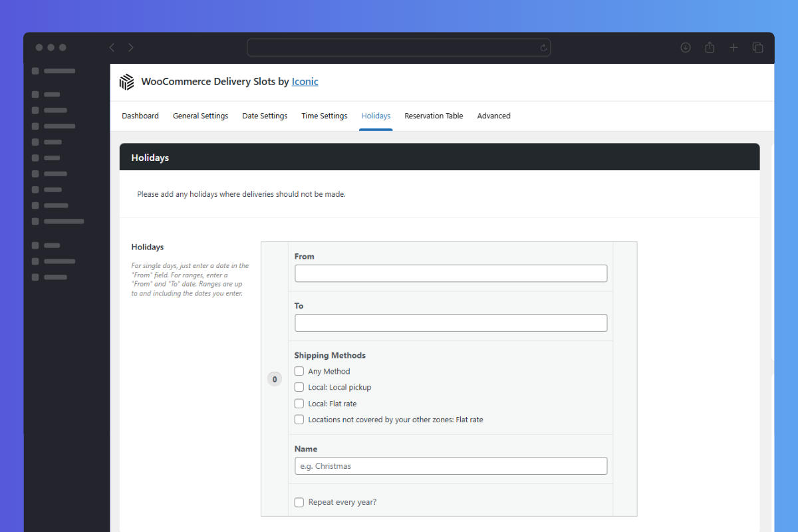Enable the Any Method shipping checkbox
This screenshot has height=532, width=798.
299,371
